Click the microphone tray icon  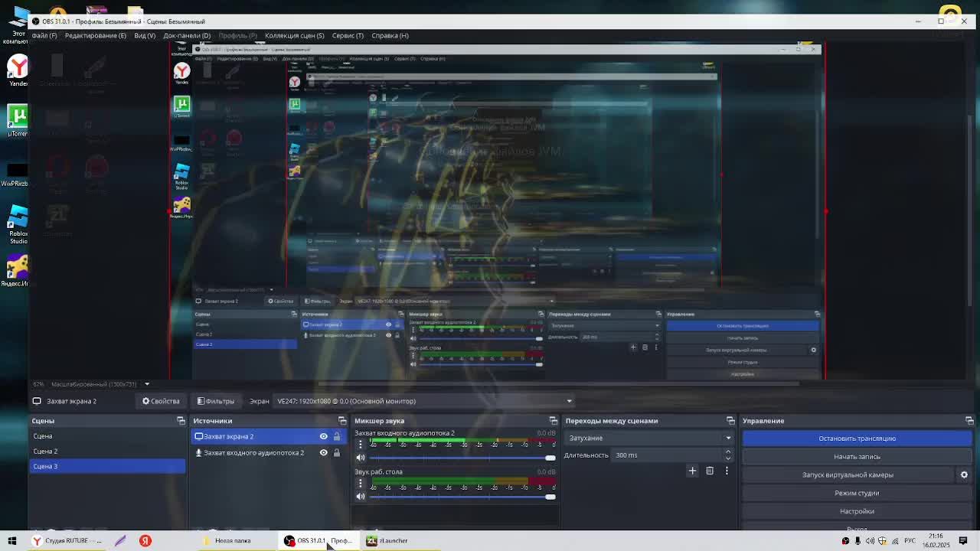pyautogui.click(x=857, y=541)
